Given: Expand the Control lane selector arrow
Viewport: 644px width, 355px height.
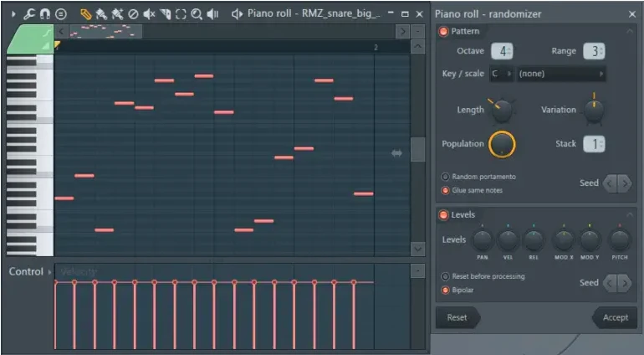Looking at the screenshot, I should pos(49,272).
